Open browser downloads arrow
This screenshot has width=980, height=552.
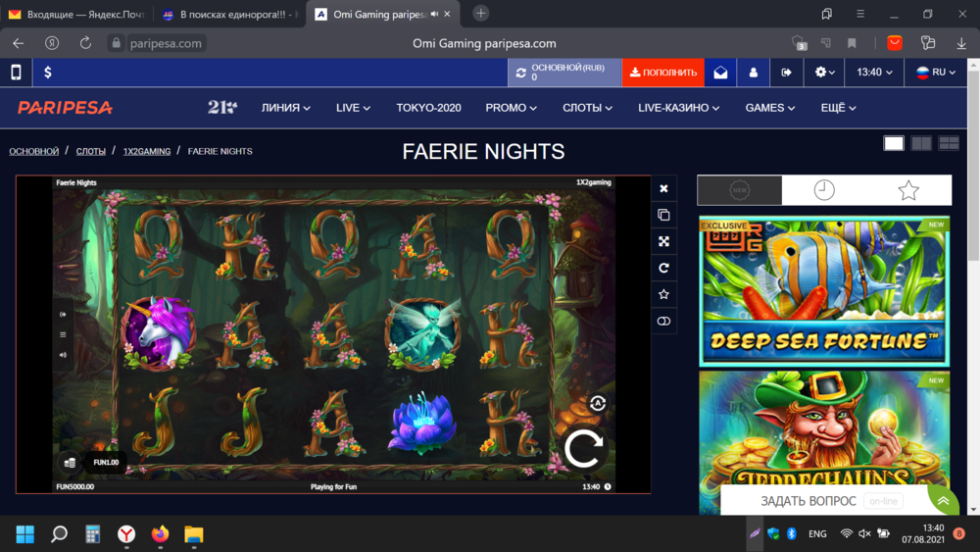pos(961,43)
